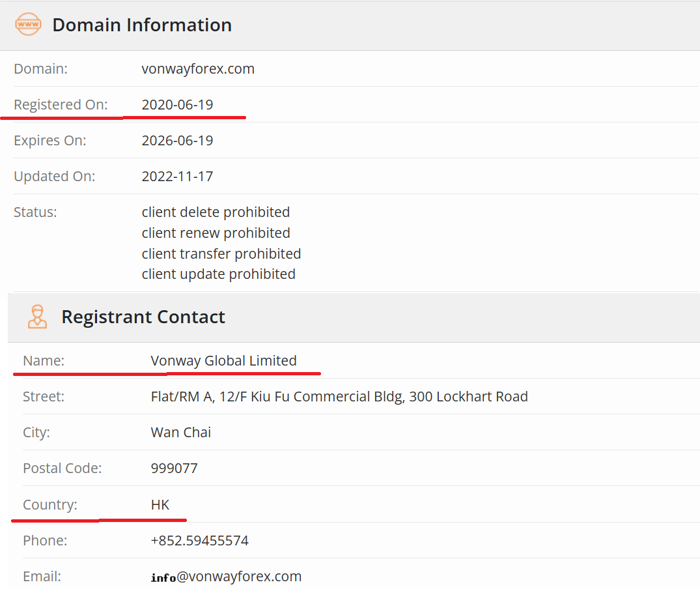Click the client update prohibited status
Viewport: 700px width, 591px height.
tap(218, 274)
